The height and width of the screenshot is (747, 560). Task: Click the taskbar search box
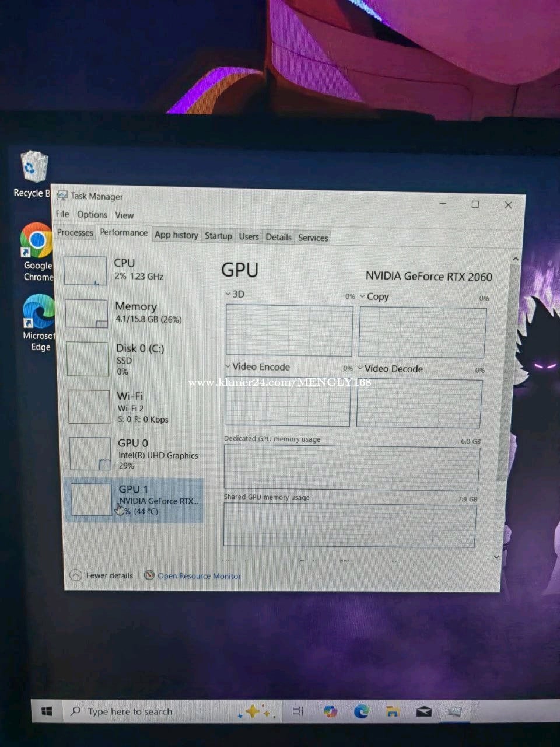click(x=129, y=711)
